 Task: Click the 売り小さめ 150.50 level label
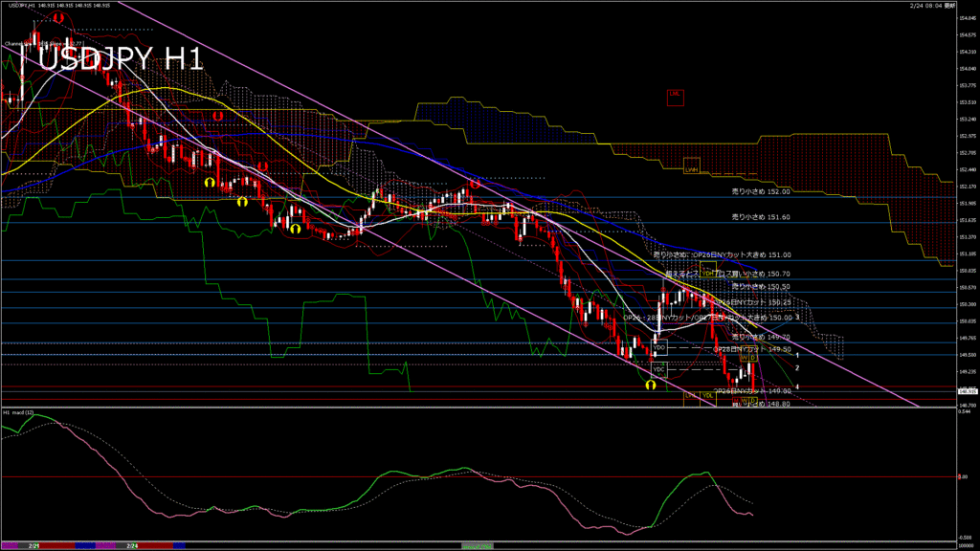coord(761,286)
